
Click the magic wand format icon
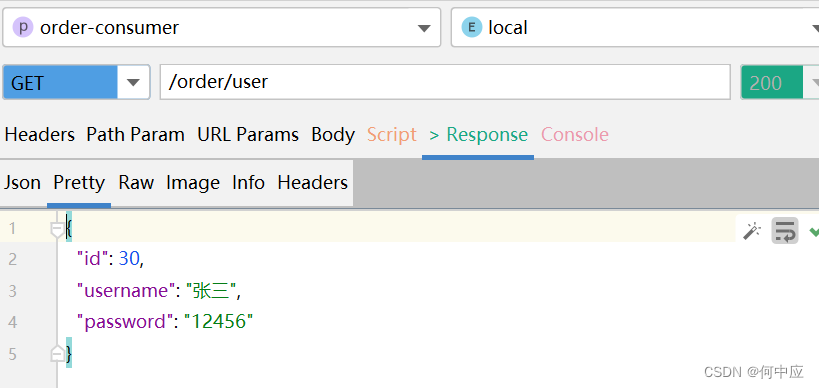[x=752, y=230]
